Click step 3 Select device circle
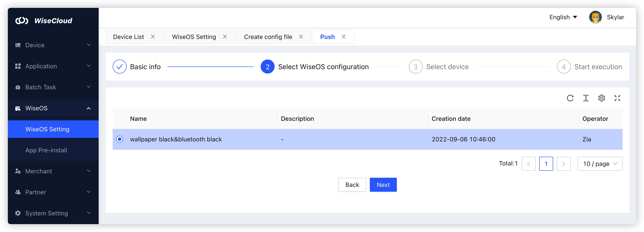This screenshot has width=644, height=232. pyautogui.click(x=415, y=67)
